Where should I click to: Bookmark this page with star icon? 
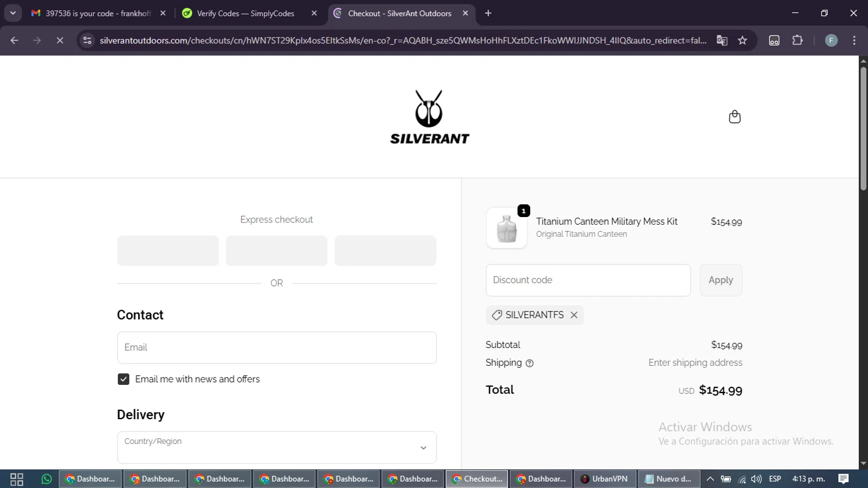click(742, 41)
